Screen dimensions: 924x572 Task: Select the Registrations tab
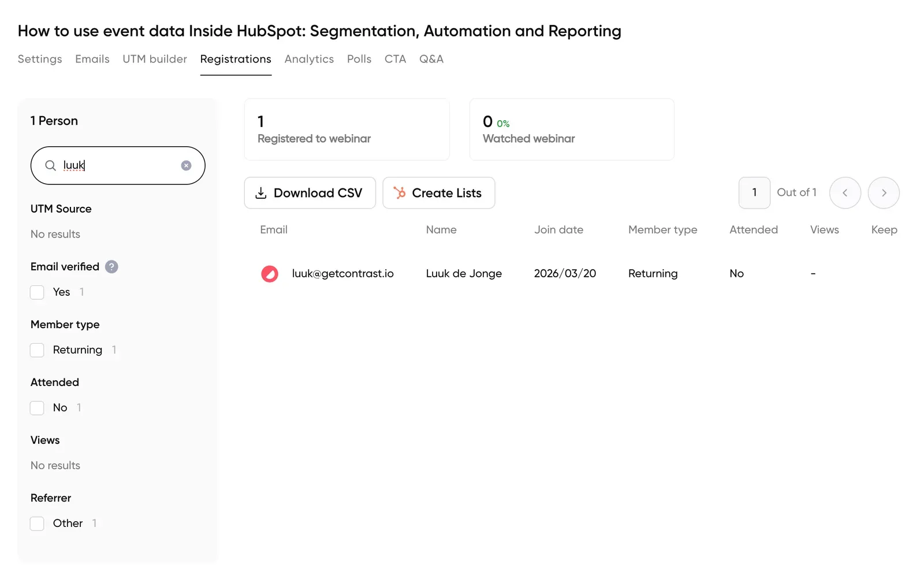(x=236, y=59)
